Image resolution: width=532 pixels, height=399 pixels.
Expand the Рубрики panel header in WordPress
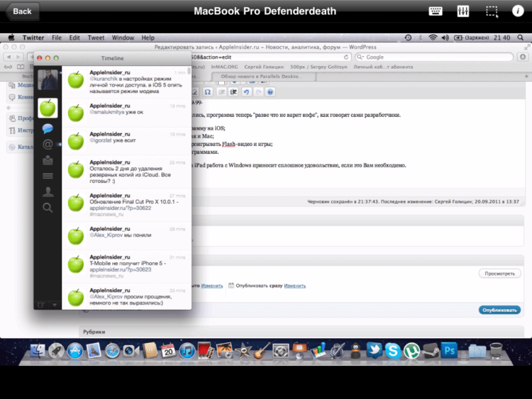[x=301, y=332]
